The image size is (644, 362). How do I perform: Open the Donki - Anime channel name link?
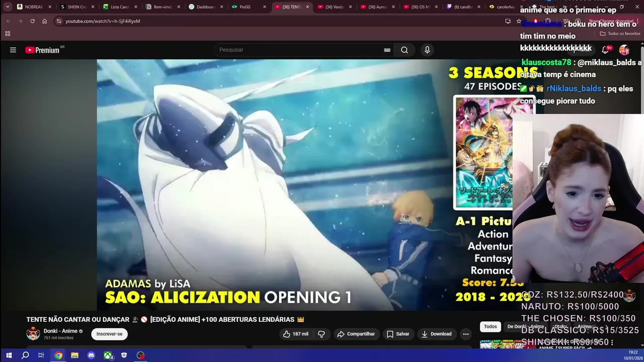point(60,331)
